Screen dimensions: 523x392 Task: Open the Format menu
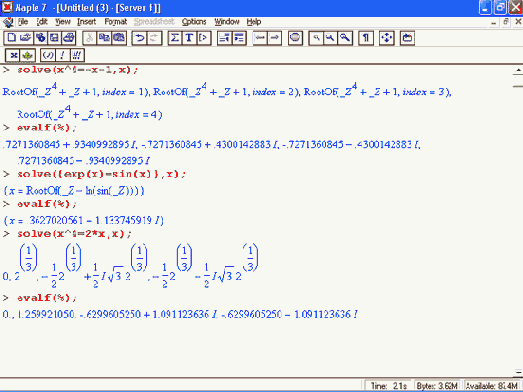(116, 22)
